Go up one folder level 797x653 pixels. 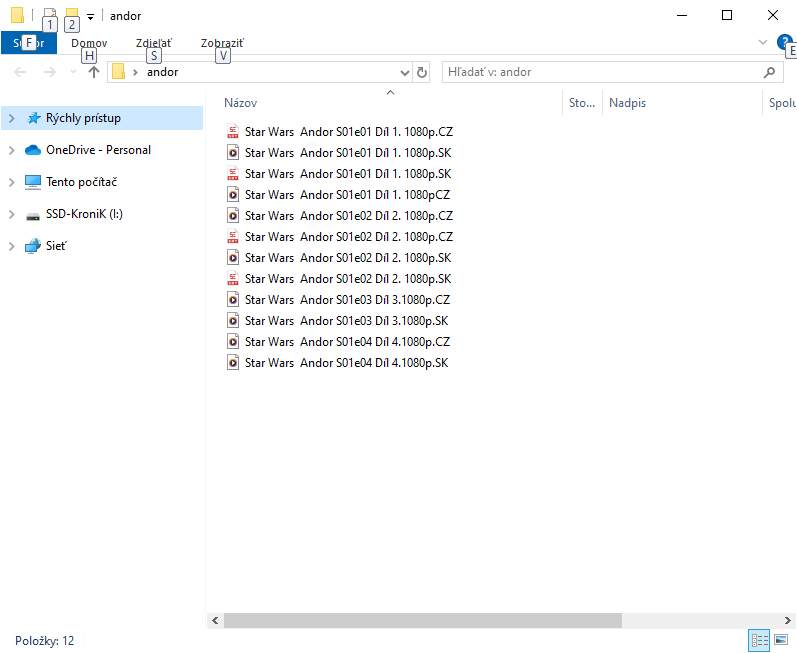[94, 72]
